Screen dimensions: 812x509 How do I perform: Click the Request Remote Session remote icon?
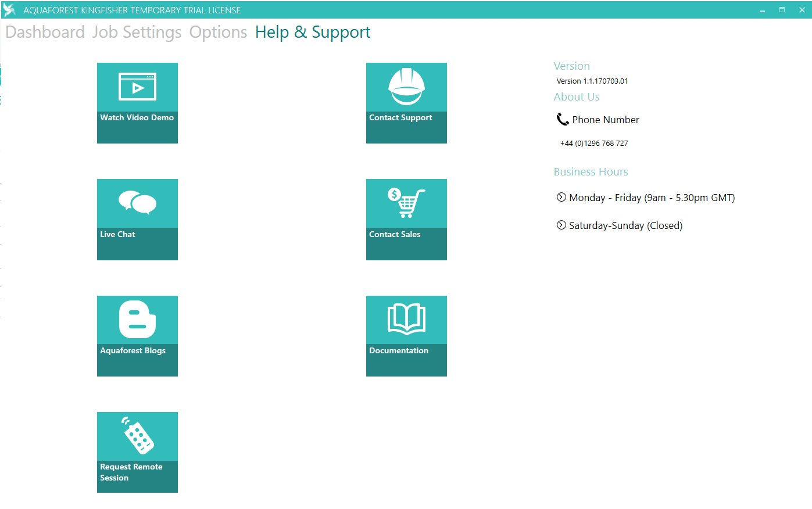click(137, 436)
